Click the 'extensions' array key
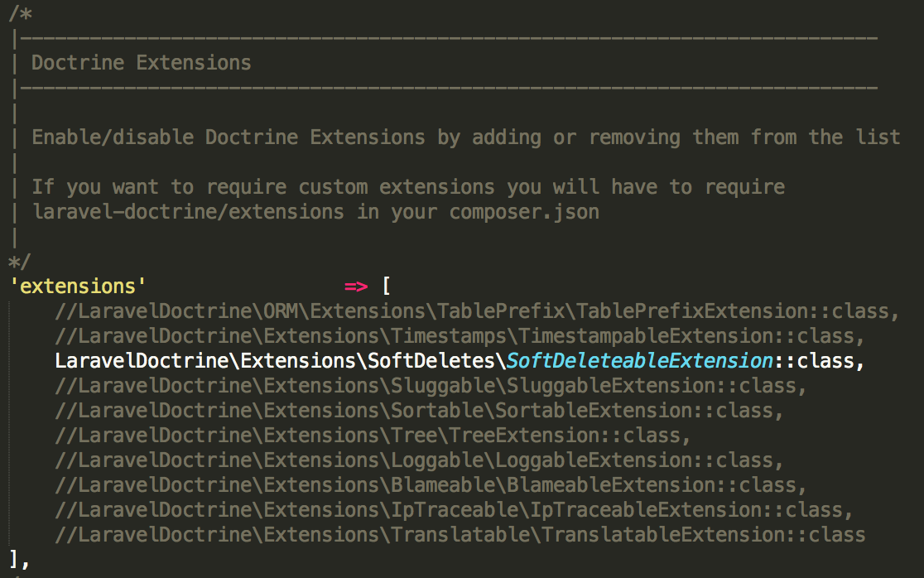The width and height of the screenshot is (924, 578). [x=78, y=287]
